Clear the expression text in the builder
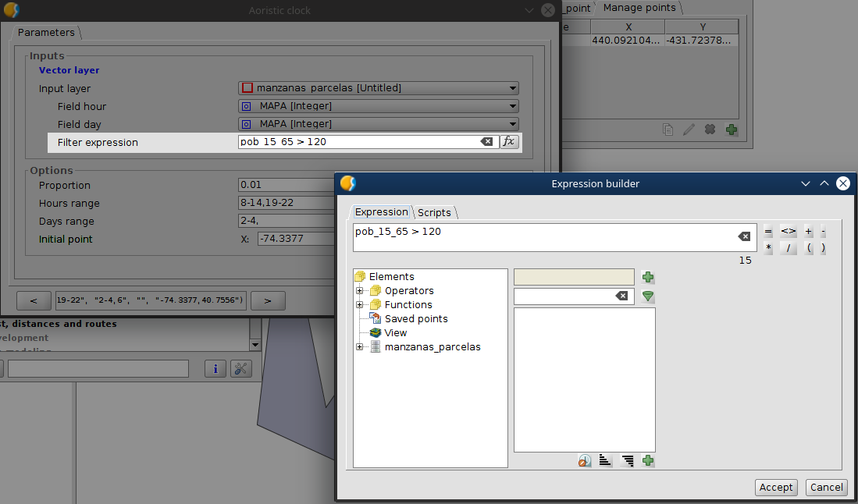 [x=744, y=236]
